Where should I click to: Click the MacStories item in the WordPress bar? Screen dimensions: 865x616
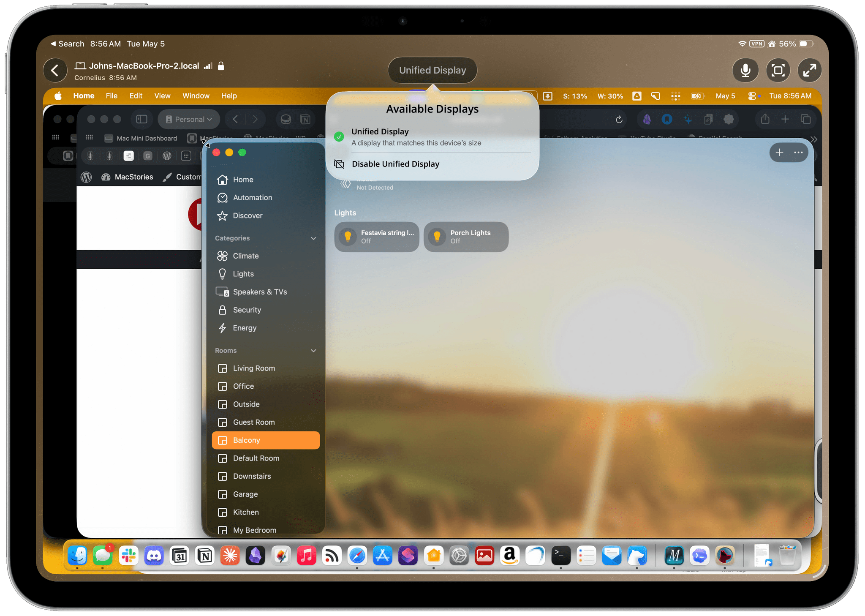pyautogui.click(x=127, y=177)
